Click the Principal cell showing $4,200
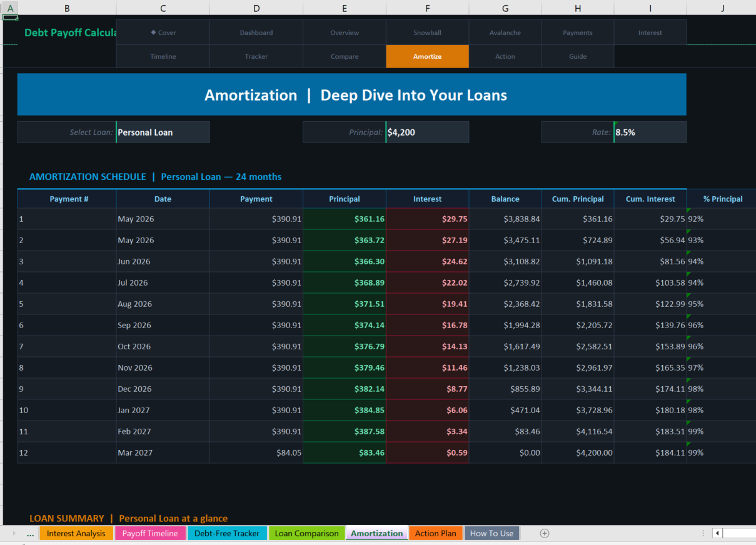This screenshot has height=545, width=756. point(427,132)
